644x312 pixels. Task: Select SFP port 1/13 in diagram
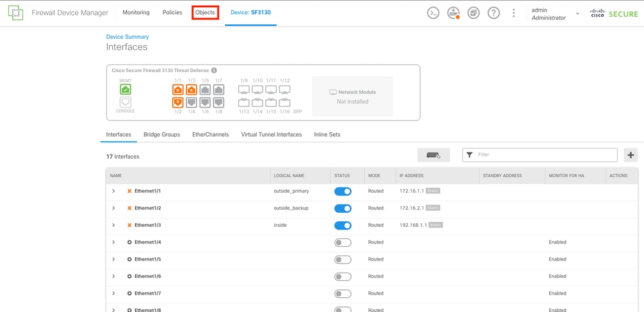pyautogui.click(x=244, y=102)
